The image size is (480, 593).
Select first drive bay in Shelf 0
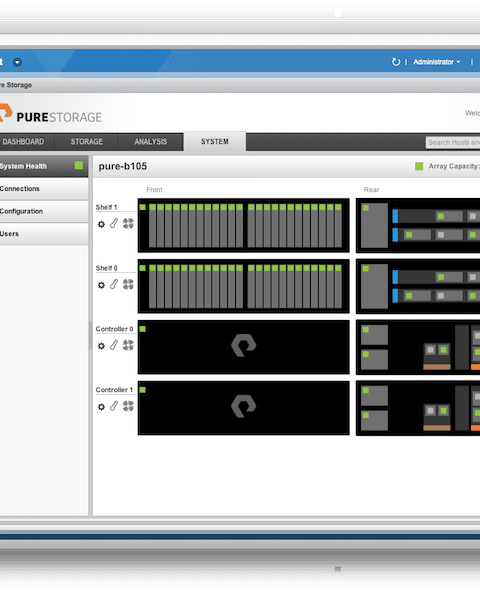(x=152, y=286)
